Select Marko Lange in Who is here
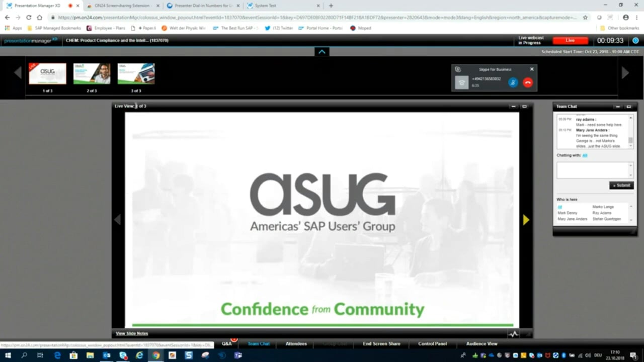The width and height of the screenshot is (644, 362). (x=603, y=207)
